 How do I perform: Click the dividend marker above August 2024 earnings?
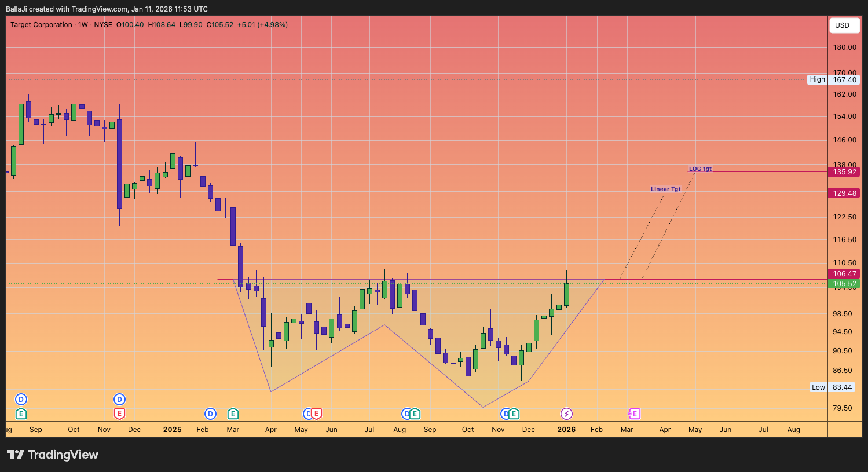click(21, 399)
